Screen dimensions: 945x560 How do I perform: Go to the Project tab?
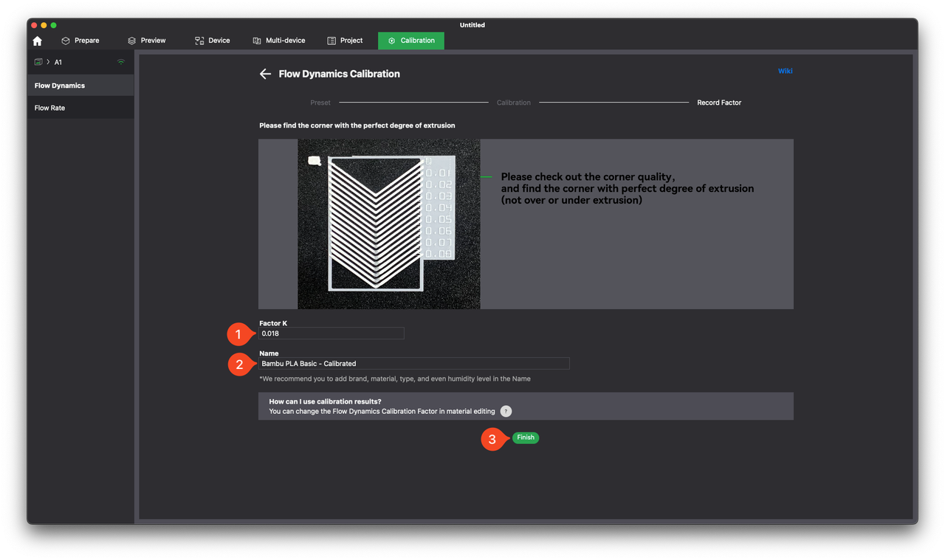point(345,41)
